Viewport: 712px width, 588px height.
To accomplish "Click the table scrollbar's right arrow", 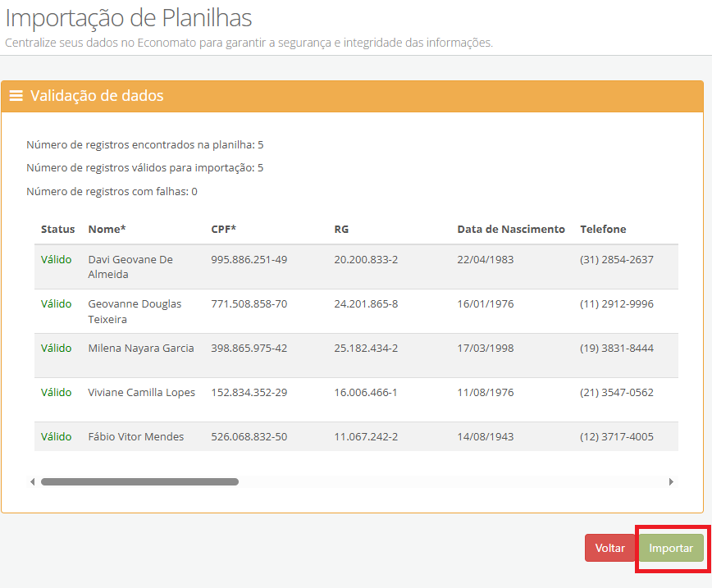I will point(671,481).
